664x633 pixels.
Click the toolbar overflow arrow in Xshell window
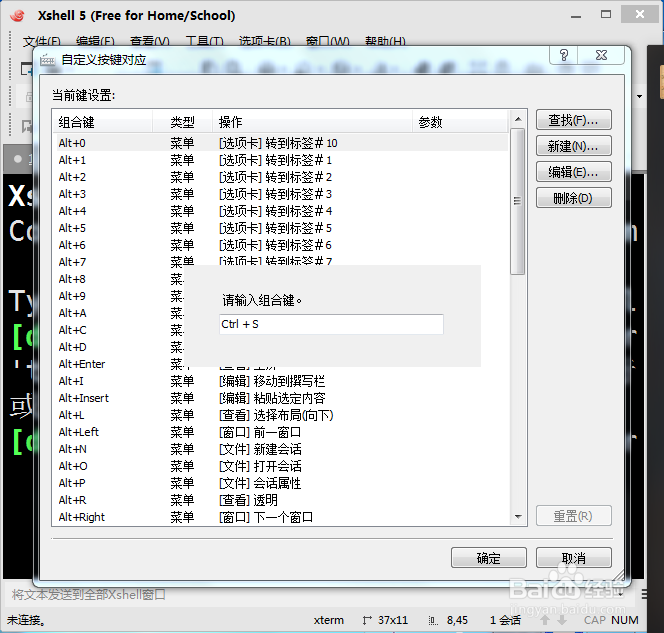coord(639,97)
